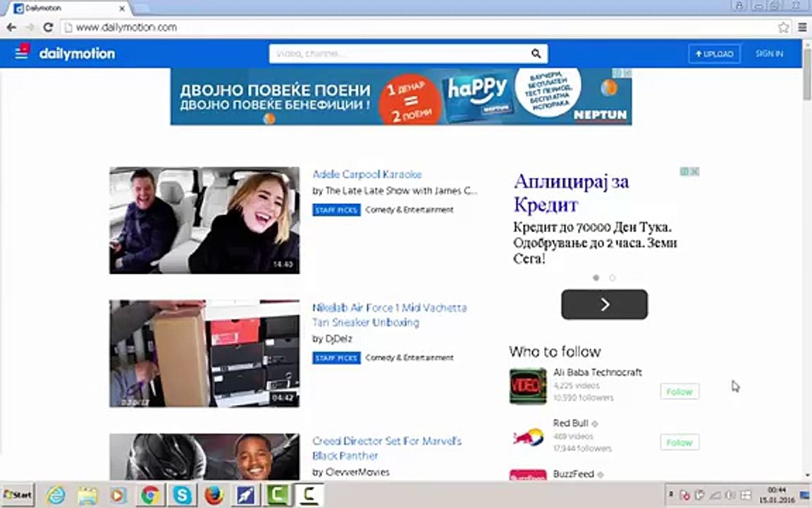
Task: Close the sidebar credit ad X icon
Action: [x=695, y=171]
